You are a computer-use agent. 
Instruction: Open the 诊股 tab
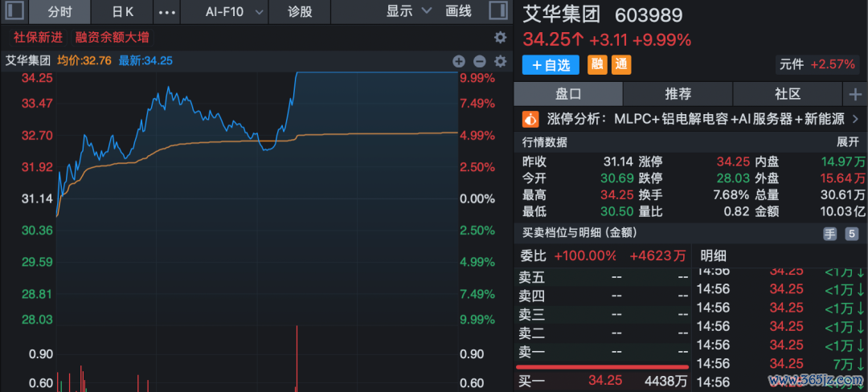(300, 11)
